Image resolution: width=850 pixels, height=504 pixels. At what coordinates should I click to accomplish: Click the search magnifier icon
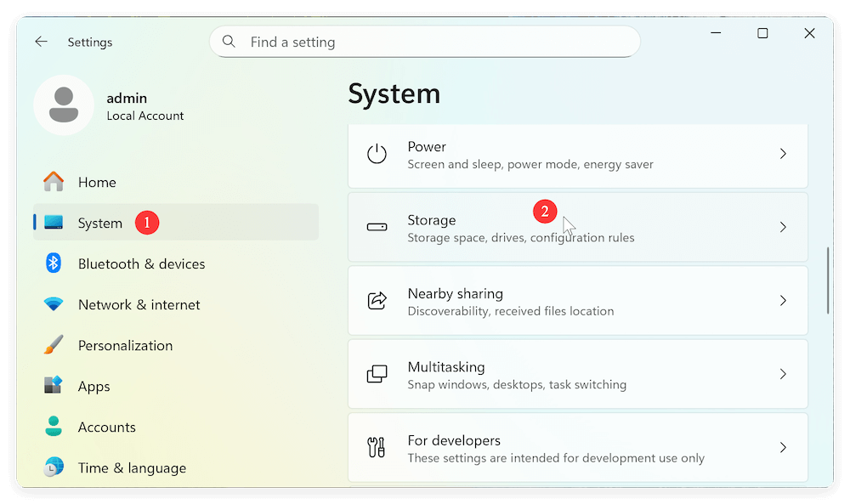[x=229, y=42]
